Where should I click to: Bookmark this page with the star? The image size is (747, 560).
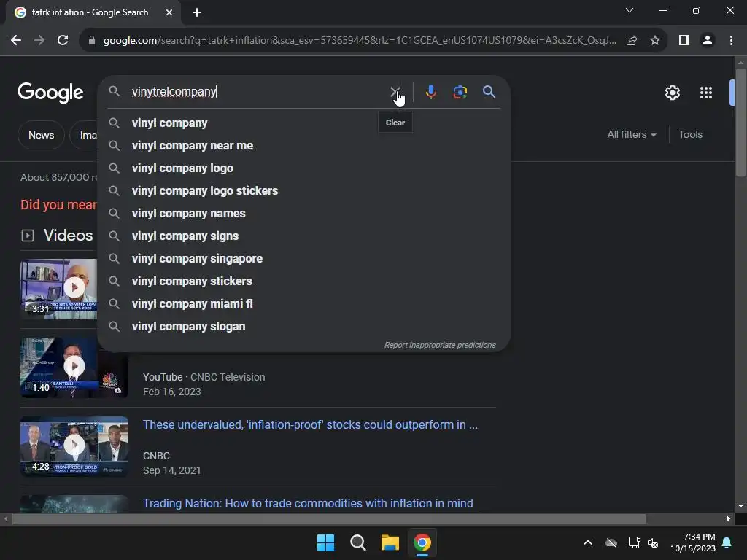(655, 41)
